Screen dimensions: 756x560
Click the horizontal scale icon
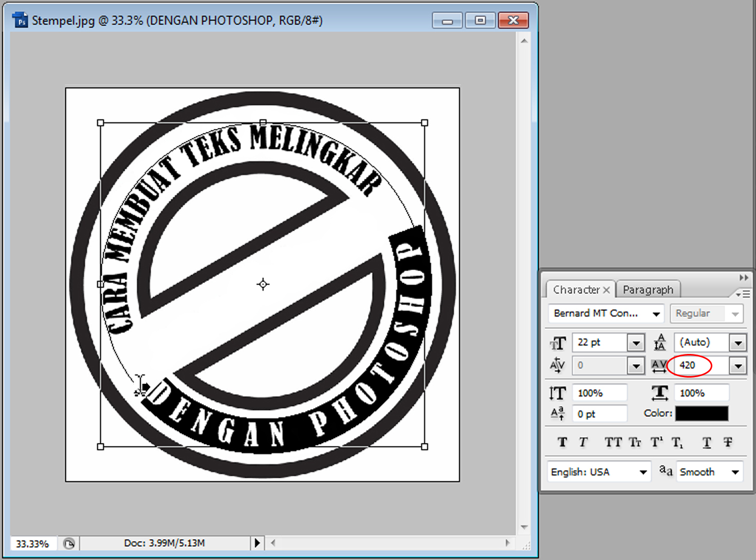660,393
